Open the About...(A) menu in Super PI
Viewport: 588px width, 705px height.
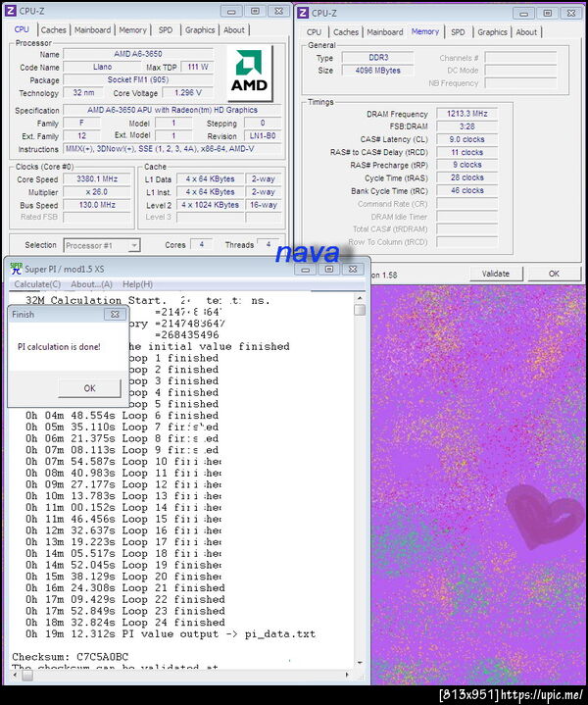pos(92,284)
